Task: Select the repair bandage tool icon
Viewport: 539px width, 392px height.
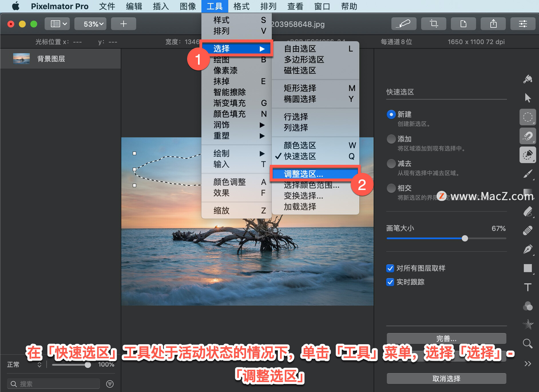Action: [528, 231]
